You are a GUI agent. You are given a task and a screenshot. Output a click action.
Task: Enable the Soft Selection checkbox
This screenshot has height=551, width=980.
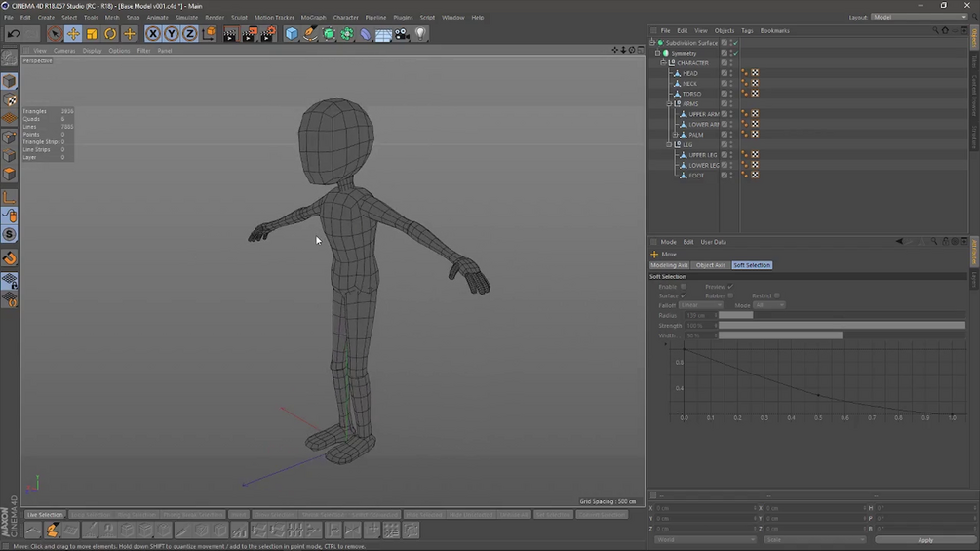pos(684,287)
